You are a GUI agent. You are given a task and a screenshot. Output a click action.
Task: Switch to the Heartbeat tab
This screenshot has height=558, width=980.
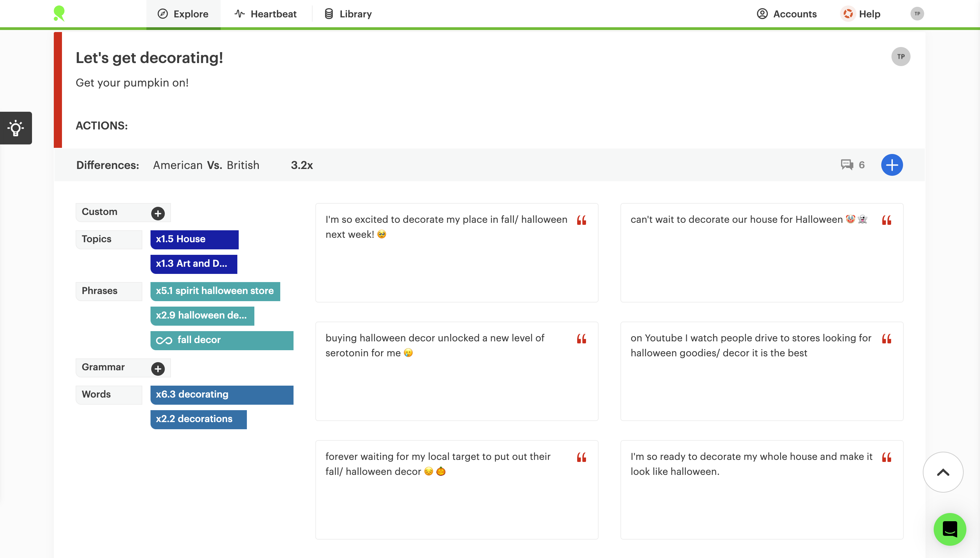[x=265, y=14]
